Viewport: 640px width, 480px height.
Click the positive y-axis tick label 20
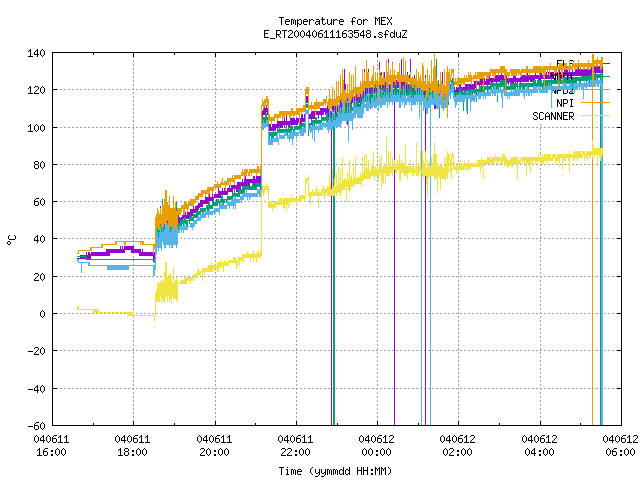[x=39, y=276]
